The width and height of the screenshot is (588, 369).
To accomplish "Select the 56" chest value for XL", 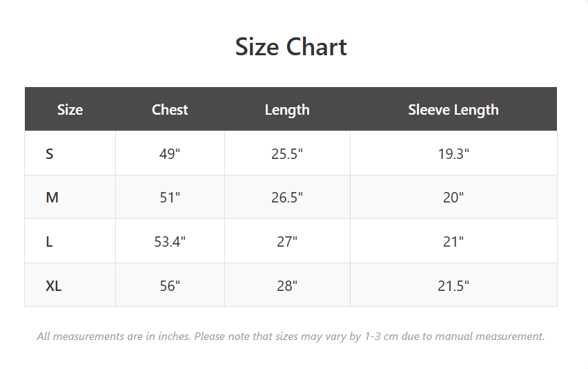I will pos(170,285).
